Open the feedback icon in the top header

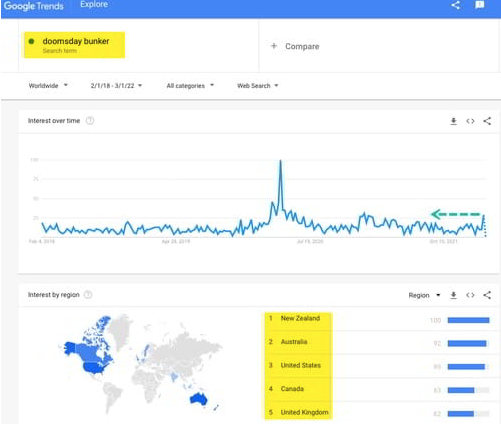(480, 5)
